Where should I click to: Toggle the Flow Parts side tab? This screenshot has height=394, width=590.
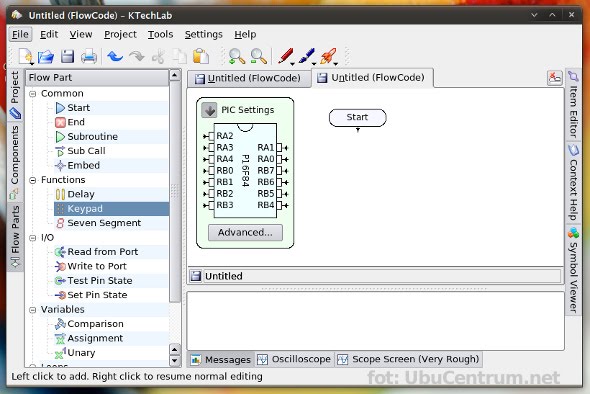click(15, 236)
